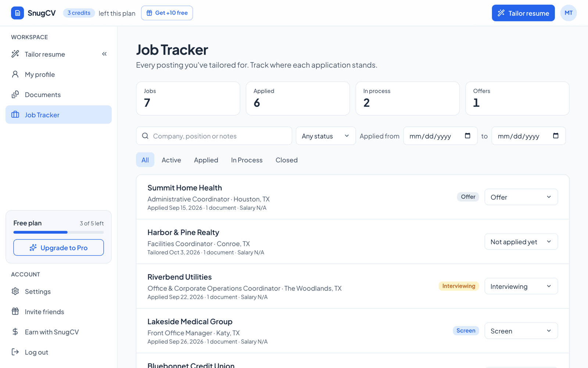Image resolution: width=588 pixels, height=368 pixels.
Task: Select the All tab
Action: [x=145, y=160]
